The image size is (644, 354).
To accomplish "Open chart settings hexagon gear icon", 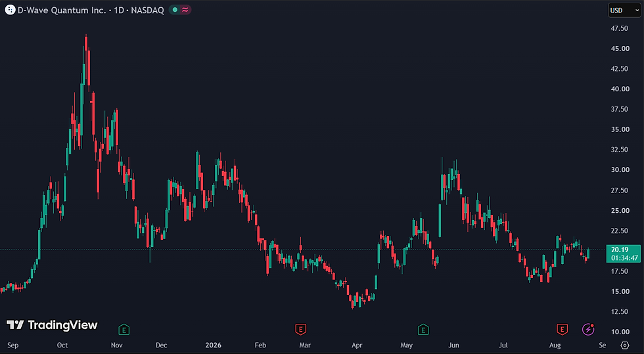I will (x=625, y=345).
